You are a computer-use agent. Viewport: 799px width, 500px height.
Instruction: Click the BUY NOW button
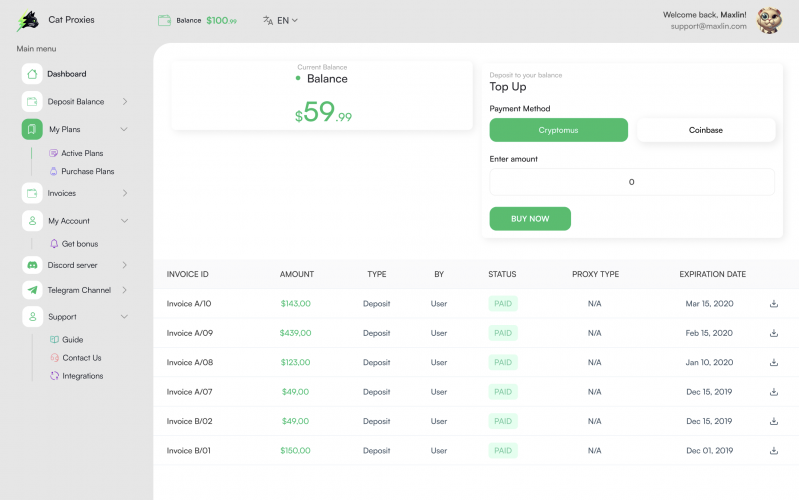530,219
